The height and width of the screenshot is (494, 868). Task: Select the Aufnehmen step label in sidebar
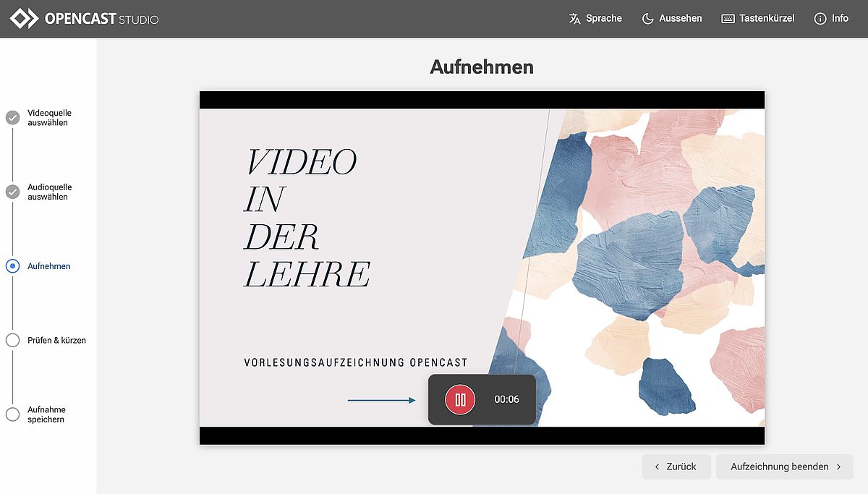pos(49,266)
